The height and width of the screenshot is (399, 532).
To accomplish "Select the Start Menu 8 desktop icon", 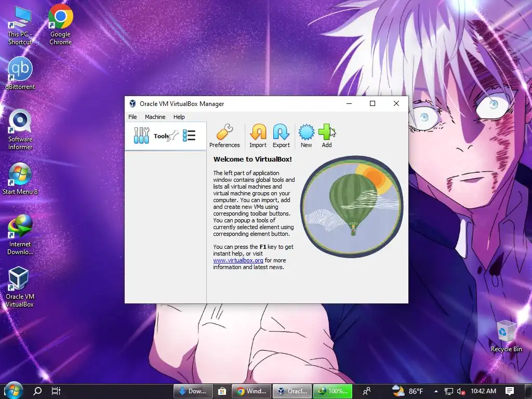I will click(20, 179).
